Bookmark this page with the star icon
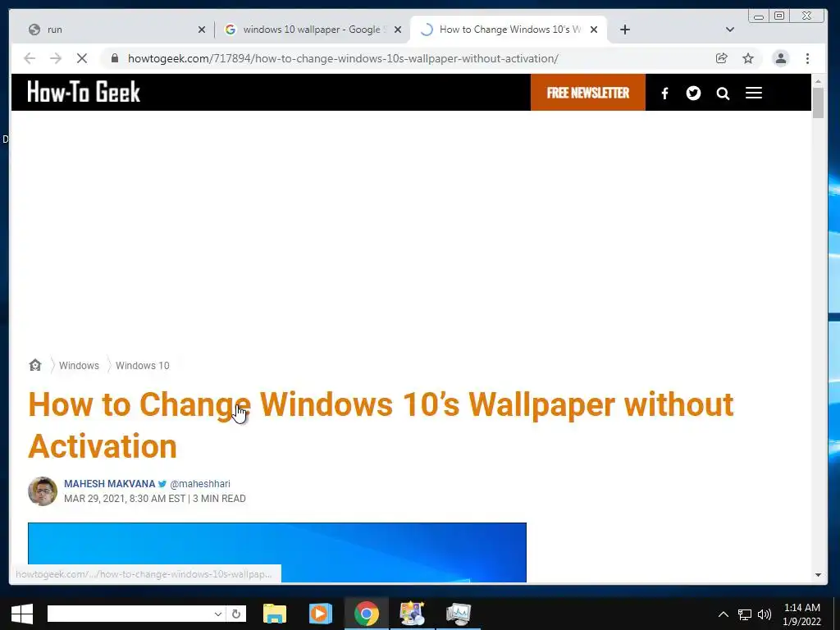This screenshot has width=840, height=630. tap(748, 58)
